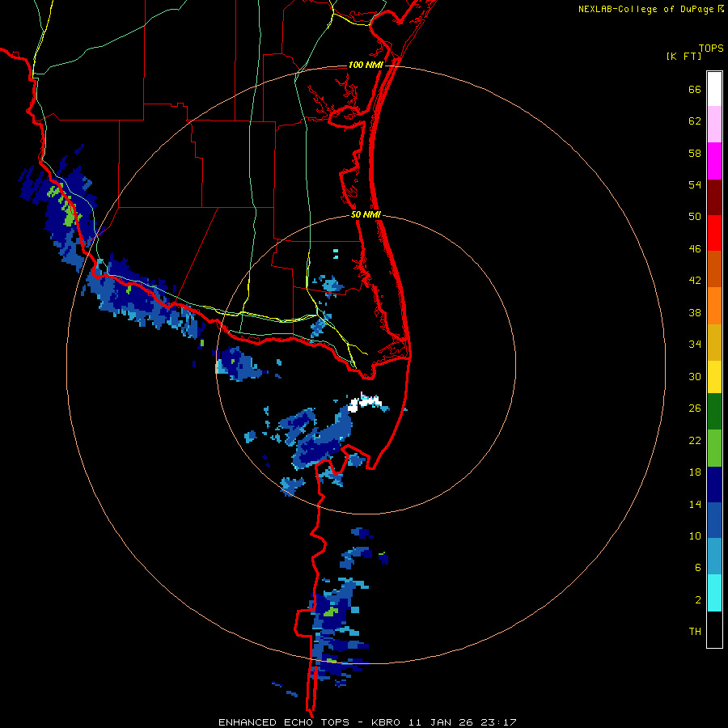Select the '38' legend value

(695, 312)
